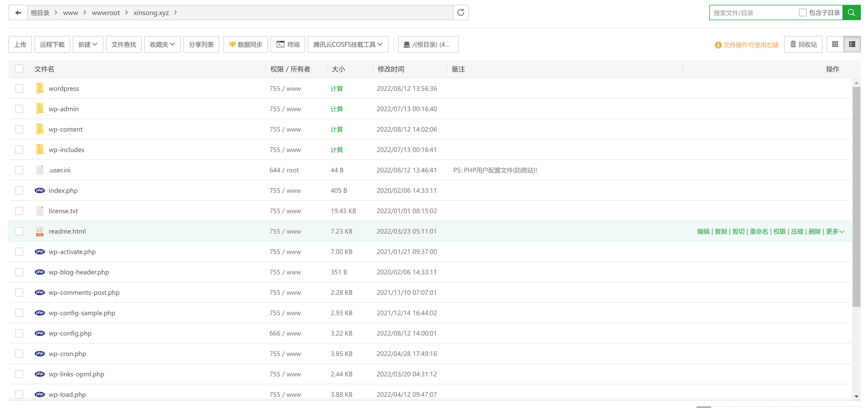
Task: Open the terminal (终端) tool
Action: 288,44
